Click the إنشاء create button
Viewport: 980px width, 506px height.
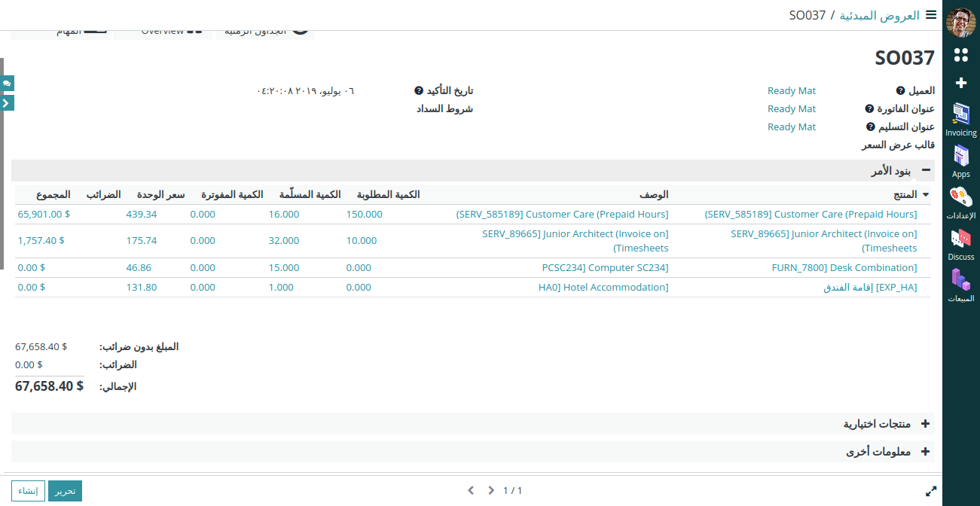pyautogui.click(x=28, y=491)
